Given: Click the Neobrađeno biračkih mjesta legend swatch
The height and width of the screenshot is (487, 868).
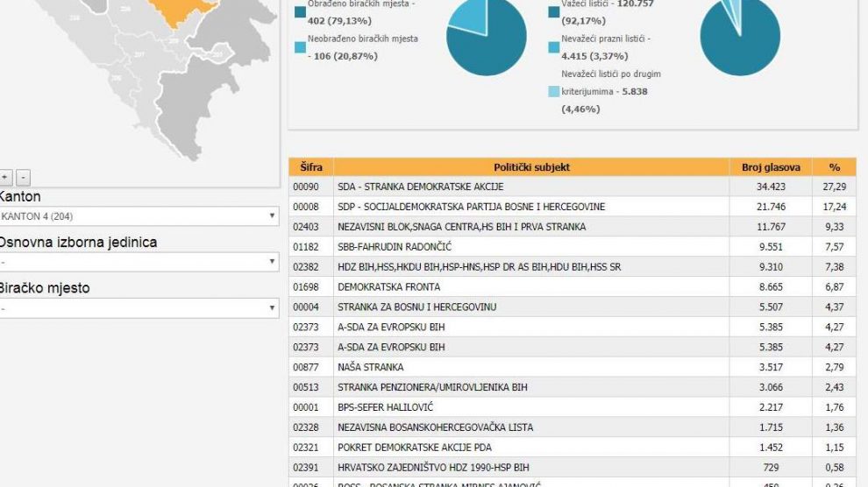Looking at the screenshot, I should click(x=301, y=46).
